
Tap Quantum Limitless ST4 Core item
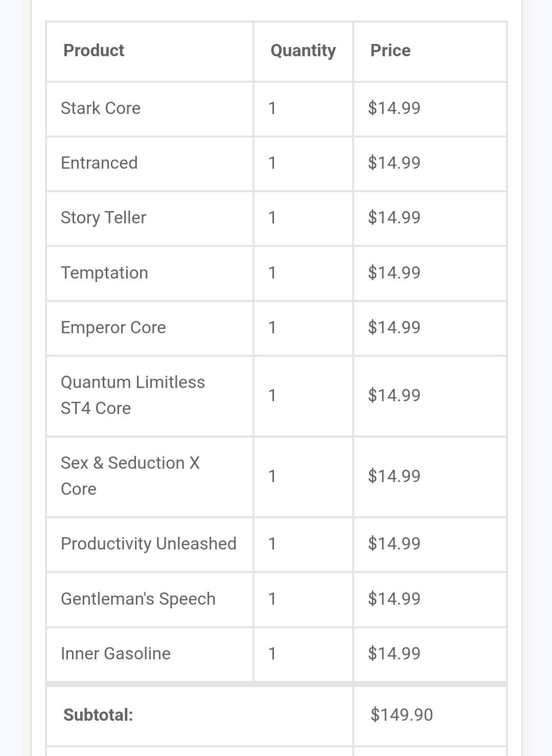tap(133, 395)
